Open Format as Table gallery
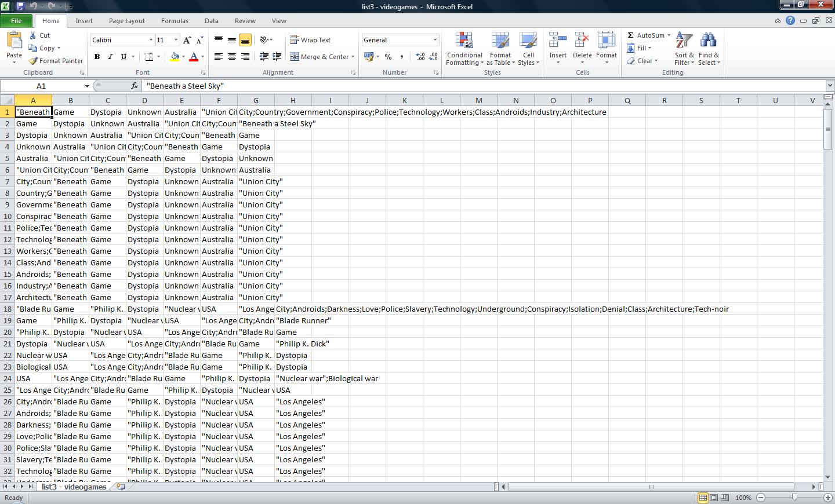This screenshot has height=504, width=835. tap(500, 49)
